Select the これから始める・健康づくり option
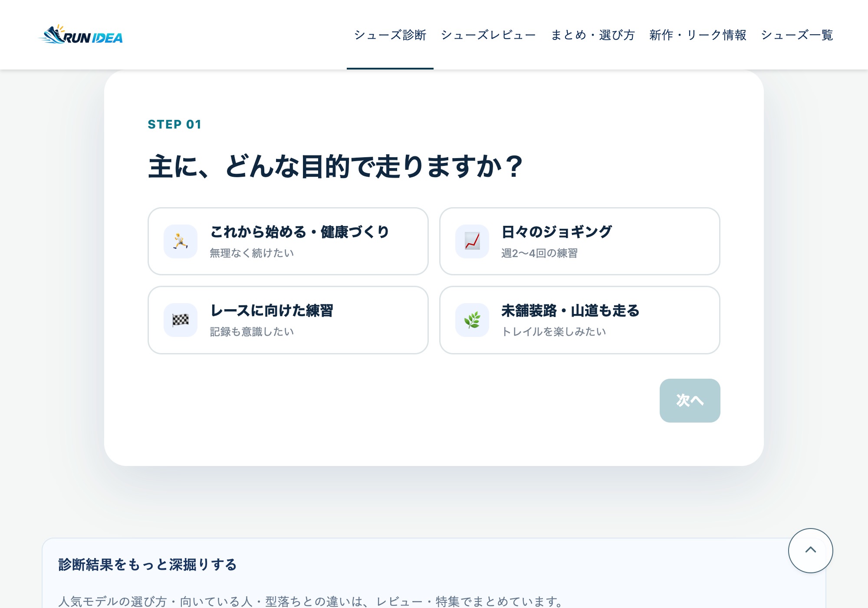 click(288, 241)
